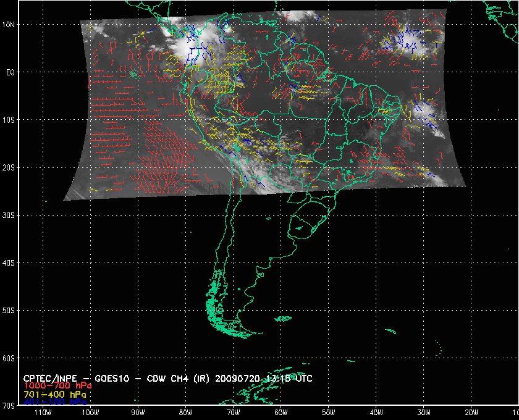Click the 100W longitude axis label
This screenshot has height=420, width=519.
click(90, 412)
